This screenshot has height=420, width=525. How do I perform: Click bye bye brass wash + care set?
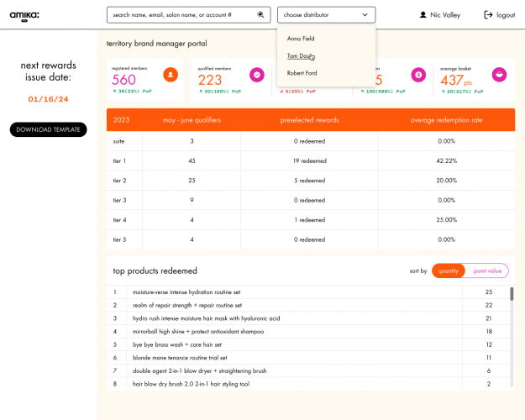pos(177,344)
